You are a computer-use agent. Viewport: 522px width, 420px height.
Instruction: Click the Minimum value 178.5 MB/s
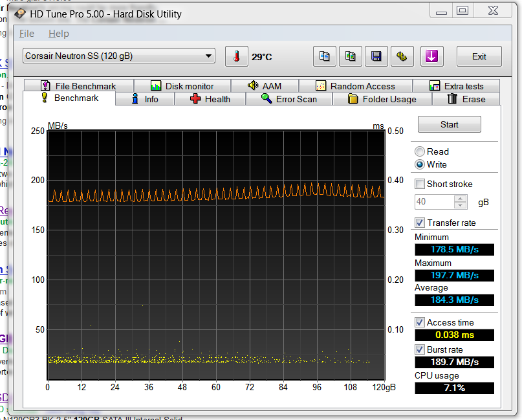tap(455, 249)
